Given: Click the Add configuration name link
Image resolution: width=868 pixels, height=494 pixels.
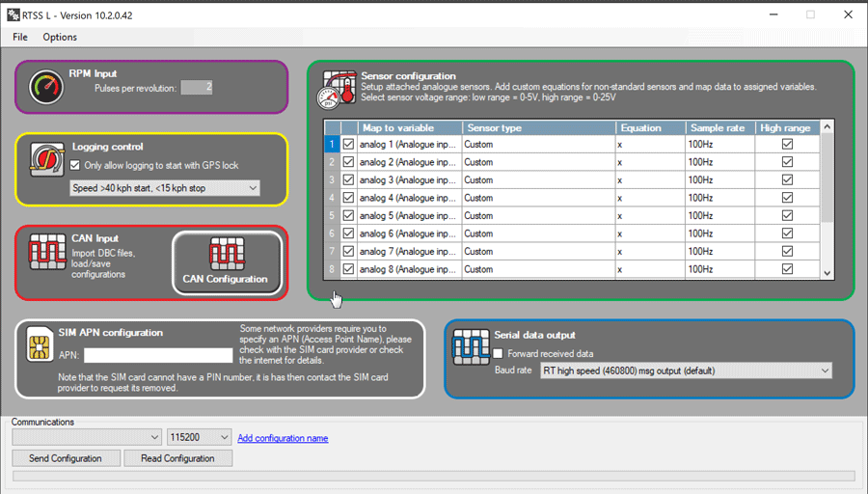Looking at the screenshot, I should [283, 438].
